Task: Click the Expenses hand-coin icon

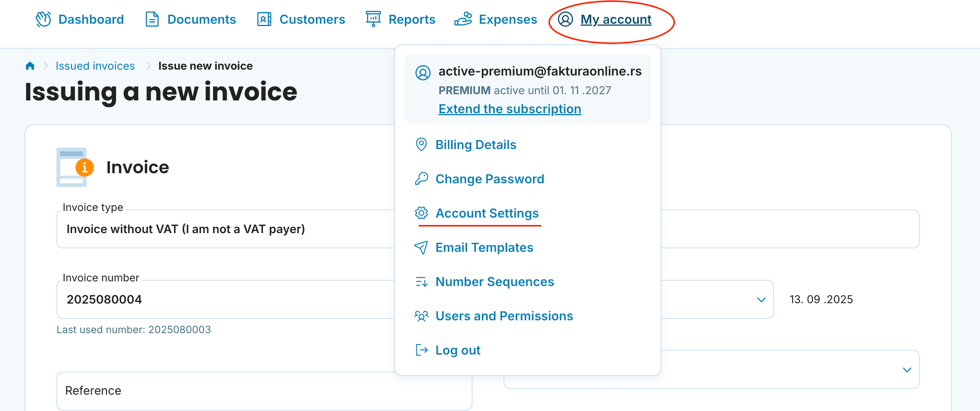Action: (463, 19)
